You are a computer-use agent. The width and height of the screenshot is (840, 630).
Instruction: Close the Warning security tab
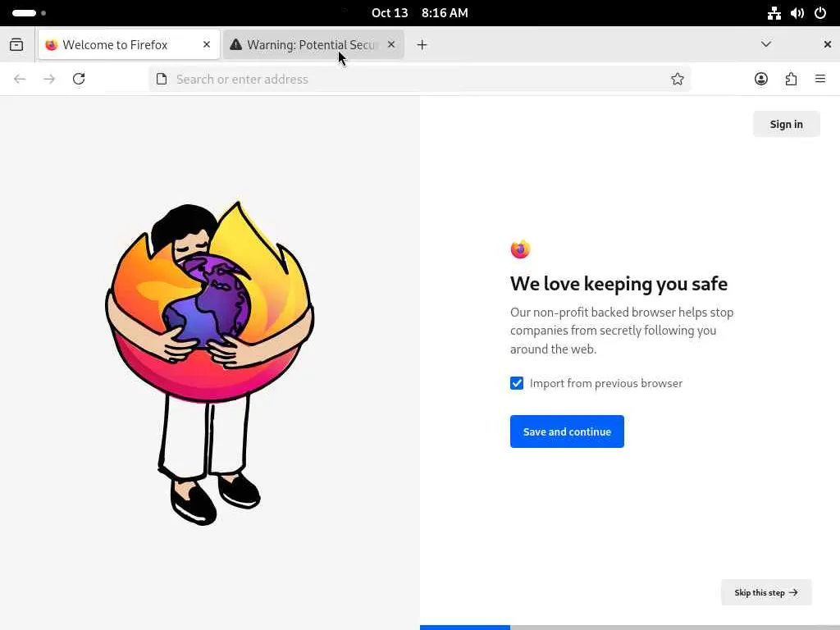pos(391,44)
